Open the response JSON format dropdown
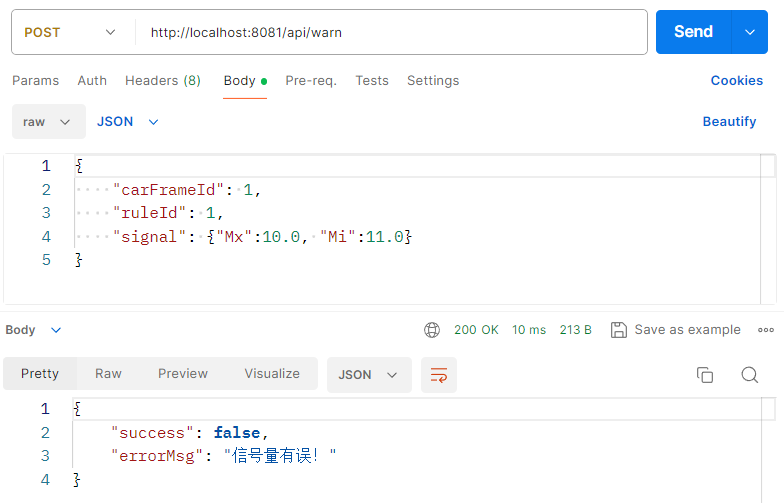Screen dimensions: 784x503 [368, 374]
